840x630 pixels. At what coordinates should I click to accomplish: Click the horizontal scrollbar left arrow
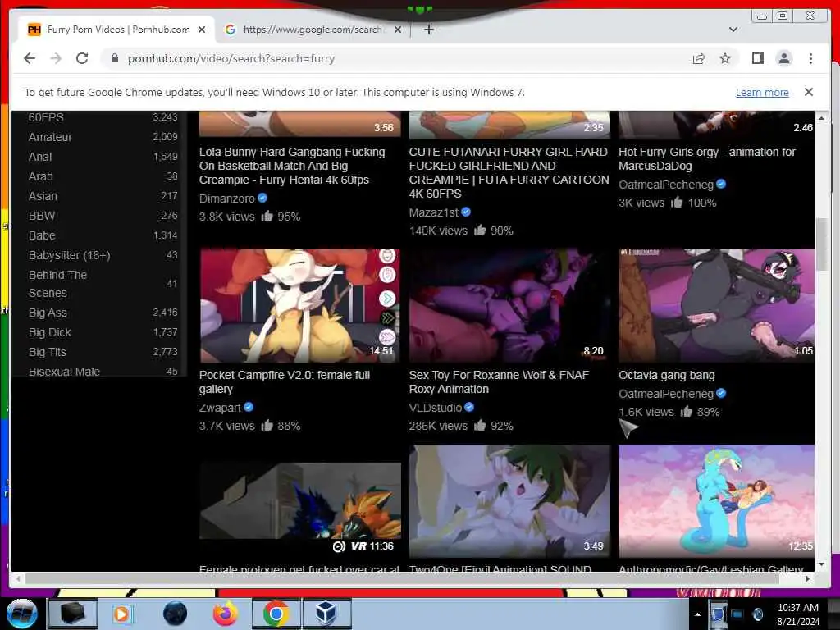(18, 578)
